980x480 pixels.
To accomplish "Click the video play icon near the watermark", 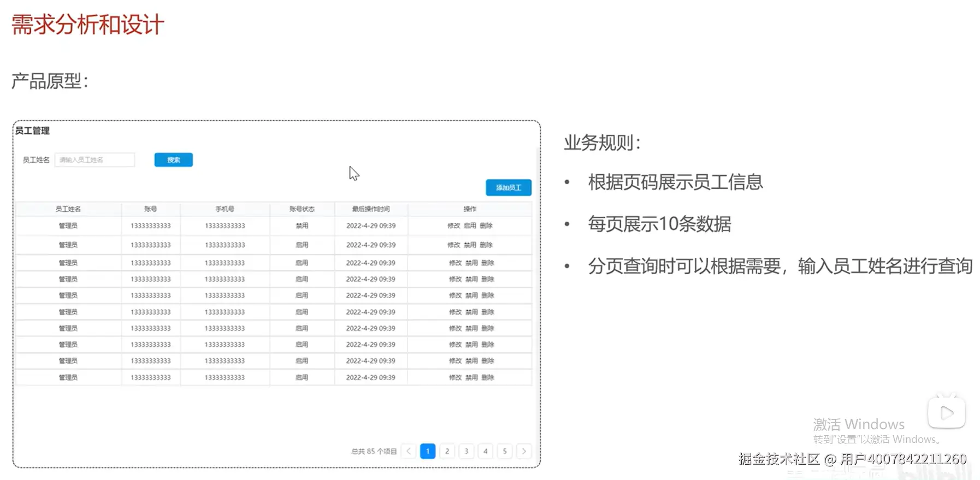I will (x=946, y=413).
